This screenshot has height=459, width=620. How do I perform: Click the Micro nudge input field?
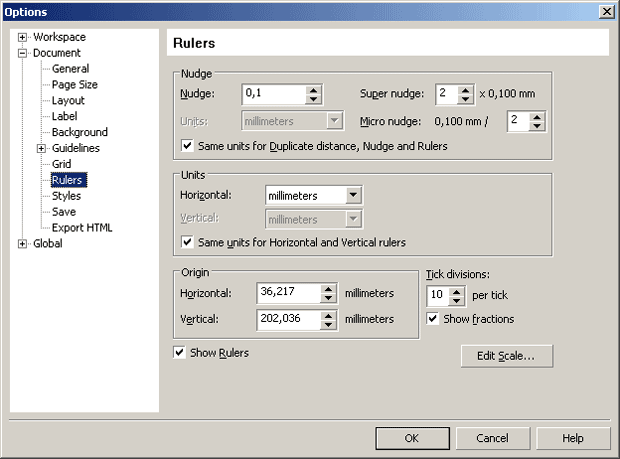[x=518, y=121]
